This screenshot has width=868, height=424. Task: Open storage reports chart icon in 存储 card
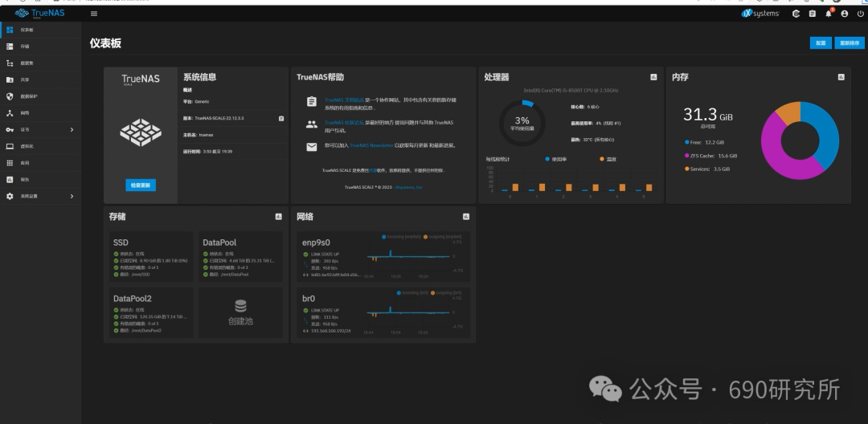(x=278, y=217)
